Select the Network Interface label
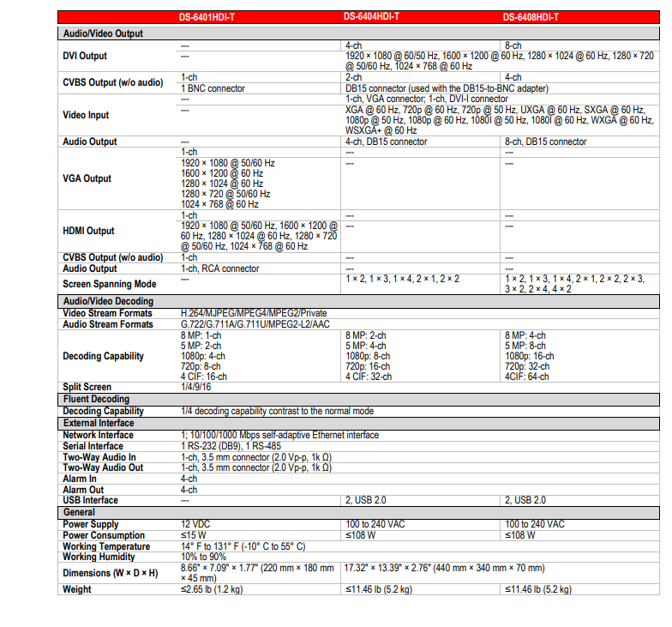Image resolution: width=672 pixels, height=627 pixels. [x=98, y=435]
